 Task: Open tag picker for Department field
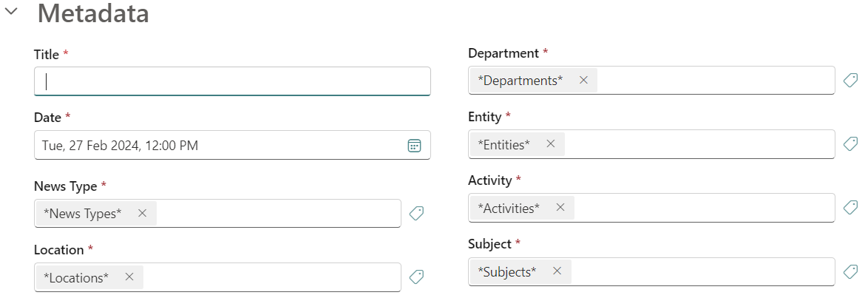point(850,80)
